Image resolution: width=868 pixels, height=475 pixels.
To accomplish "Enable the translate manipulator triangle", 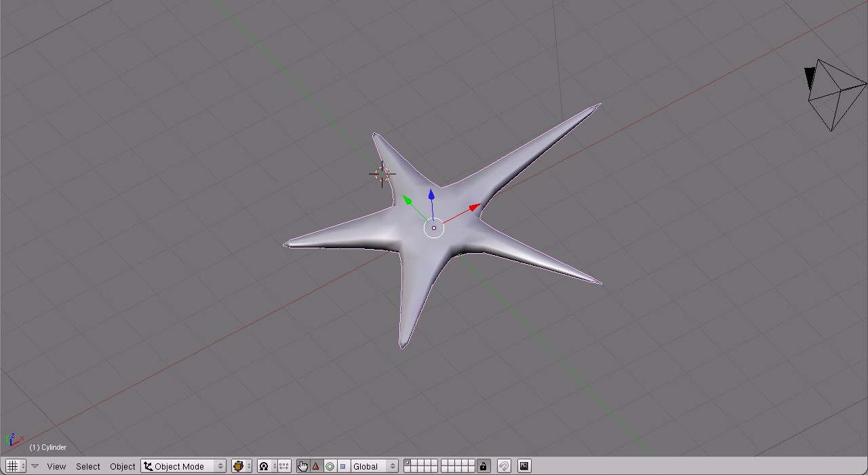I will pos(315,466).
